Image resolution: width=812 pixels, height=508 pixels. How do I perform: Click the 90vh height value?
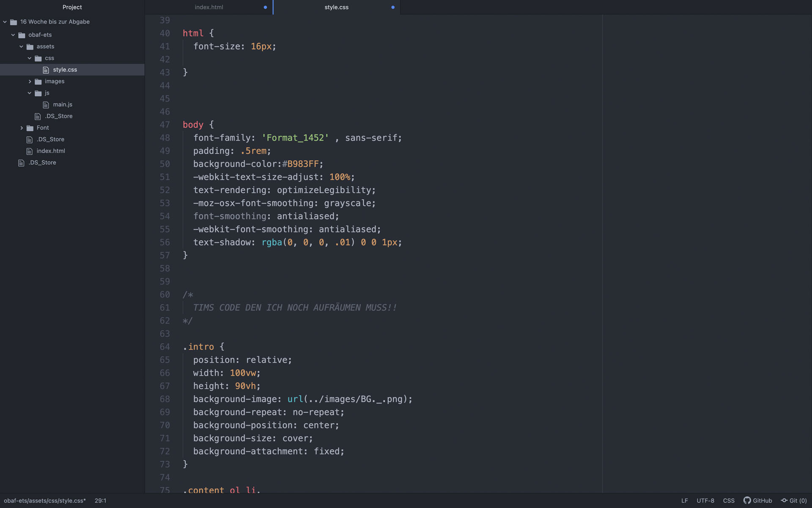point(245,386)
